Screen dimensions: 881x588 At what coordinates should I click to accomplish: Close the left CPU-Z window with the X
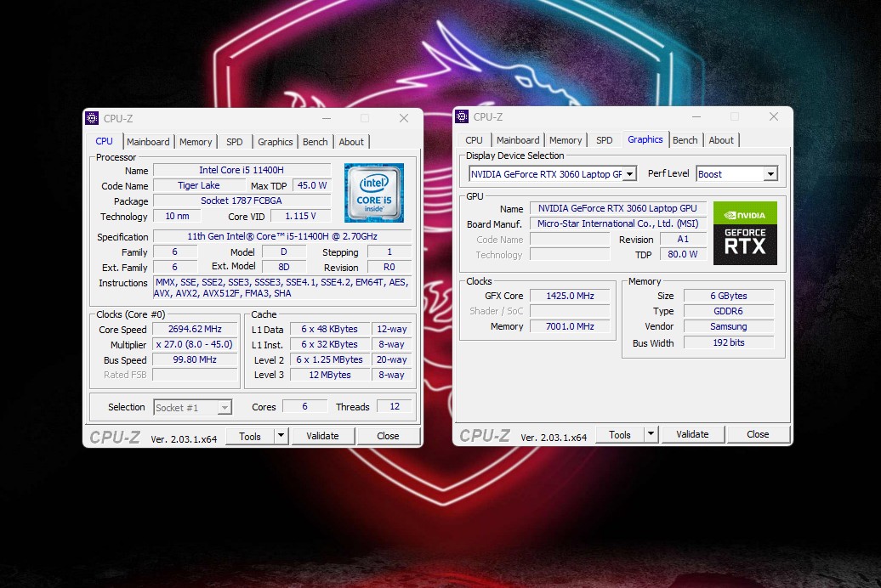(404, 118)
